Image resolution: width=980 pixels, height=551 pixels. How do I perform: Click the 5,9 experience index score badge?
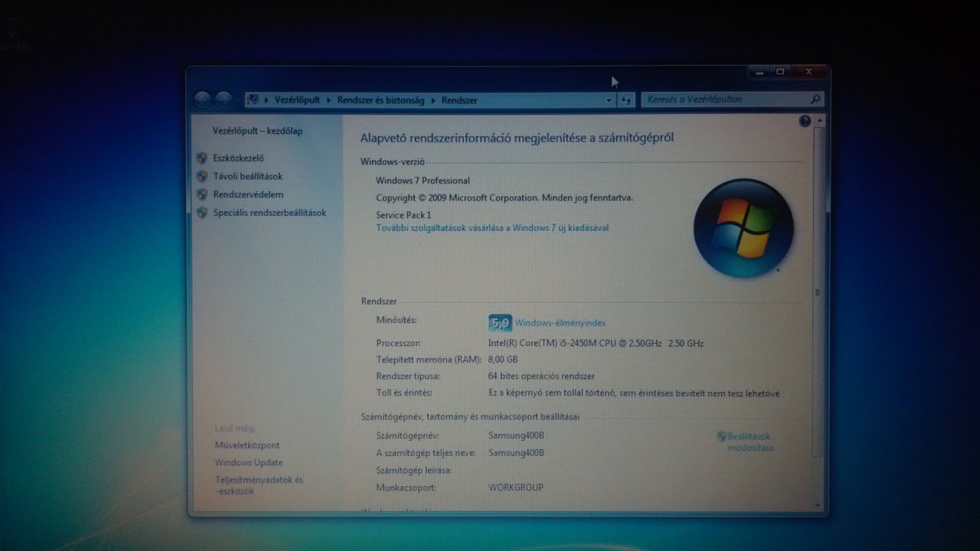click(x=500, y=323)
